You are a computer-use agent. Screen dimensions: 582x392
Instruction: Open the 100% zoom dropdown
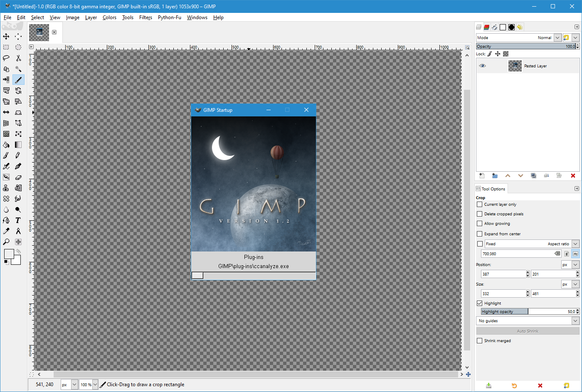(89, 385)
